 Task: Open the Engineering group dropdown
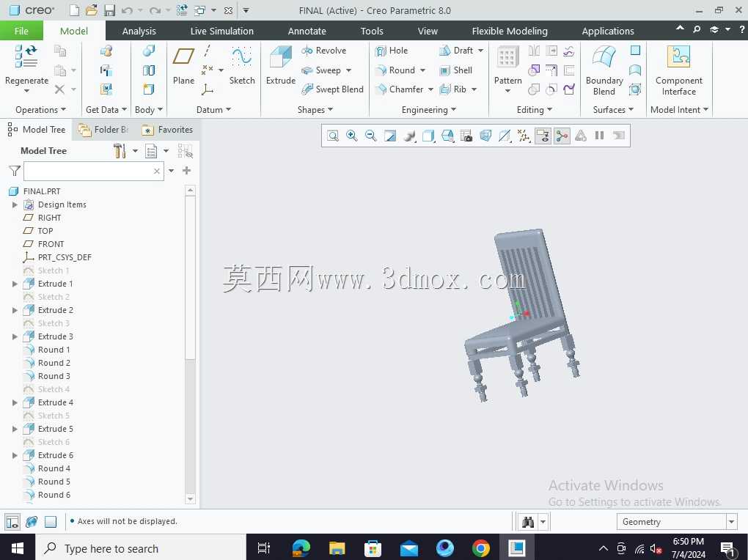[429, 110]
